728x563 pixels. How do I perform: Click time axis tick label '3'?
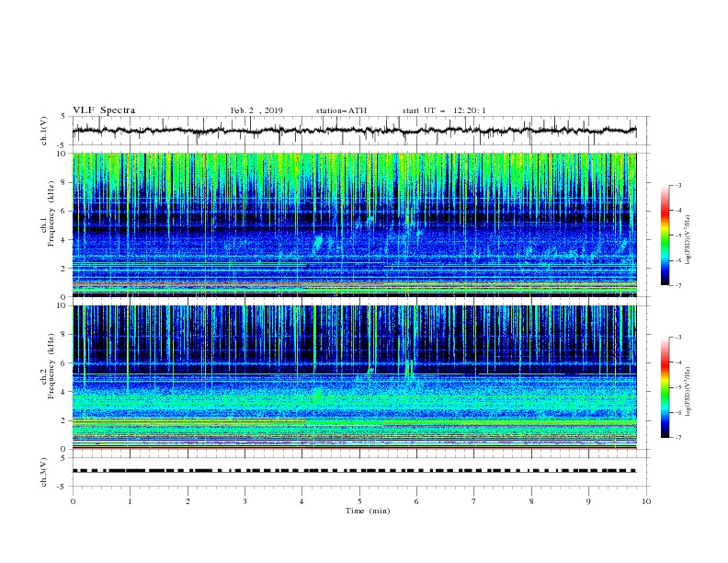(x=245, y=501)
